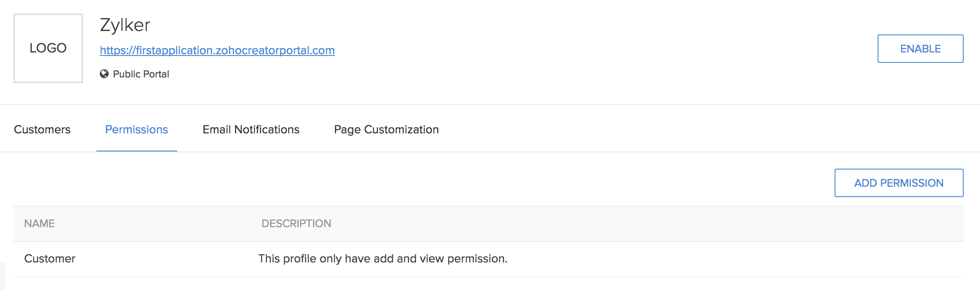Click the DESCRIPTION column header
980x290 pixels.
click(296, 223)
